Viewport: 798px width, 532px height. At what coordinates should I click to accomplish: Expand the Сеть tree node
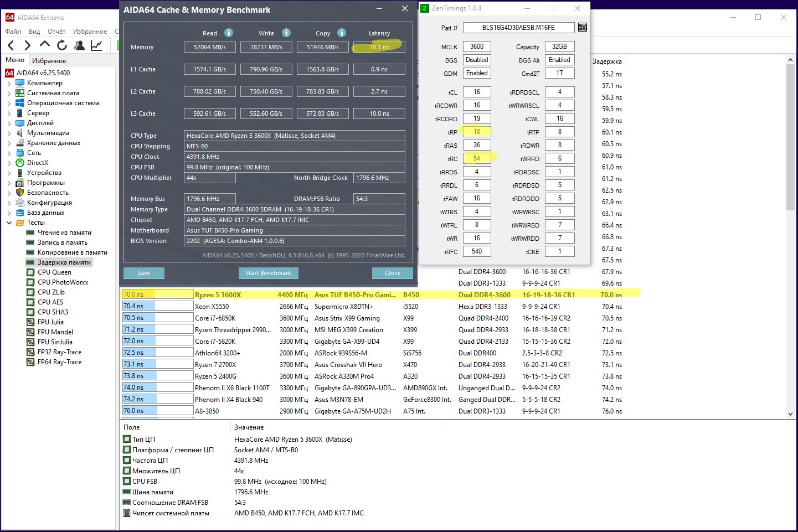point(9,153)
